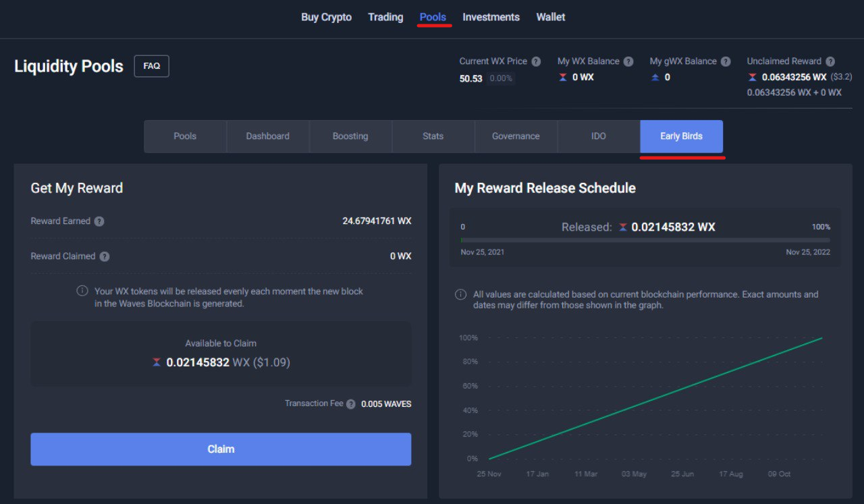Viewport: 864px width, 504px height.
Task: Click the help icon next to My gWX Balance
Action: [x=726, y=61]
